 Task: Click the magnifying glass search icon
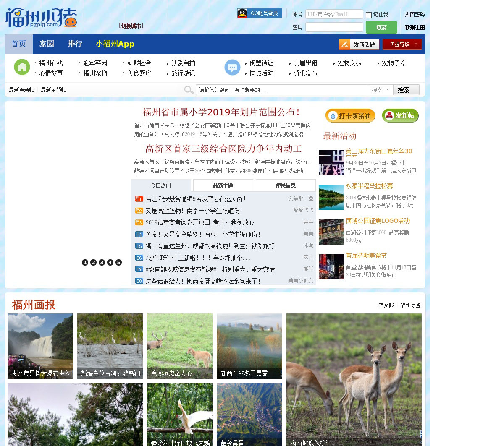click(189, 90)
